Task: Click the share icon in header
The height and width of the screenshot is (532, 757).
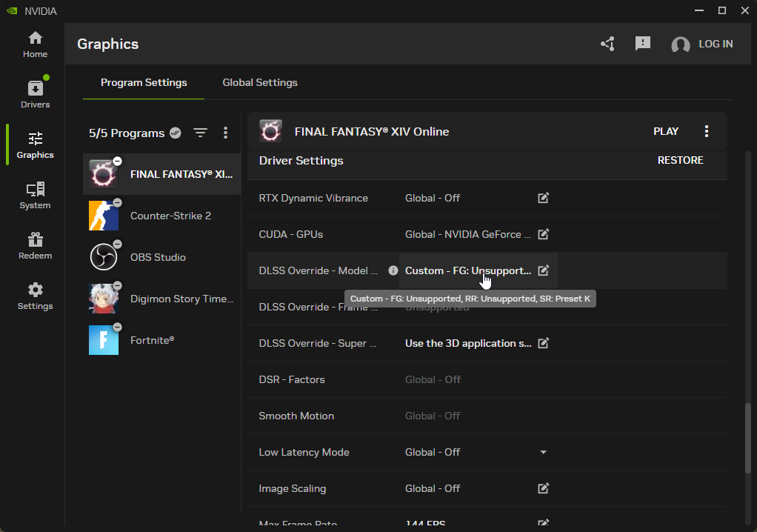Action: [x=607, y=44]
